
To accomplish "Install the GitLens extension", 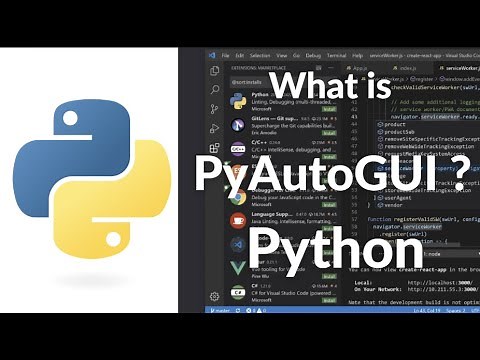I will pos(329,133).
